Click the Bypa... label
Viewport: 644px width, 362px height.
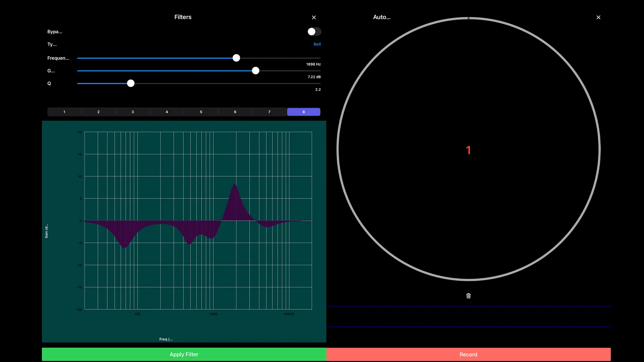(55, 32)
